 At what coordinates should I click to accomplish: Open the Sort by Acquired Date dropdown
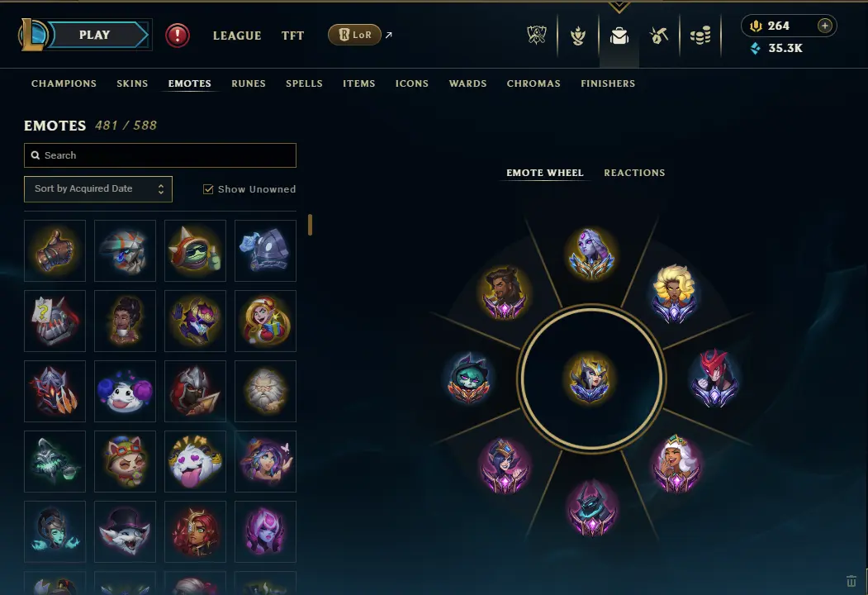point(98,189)
